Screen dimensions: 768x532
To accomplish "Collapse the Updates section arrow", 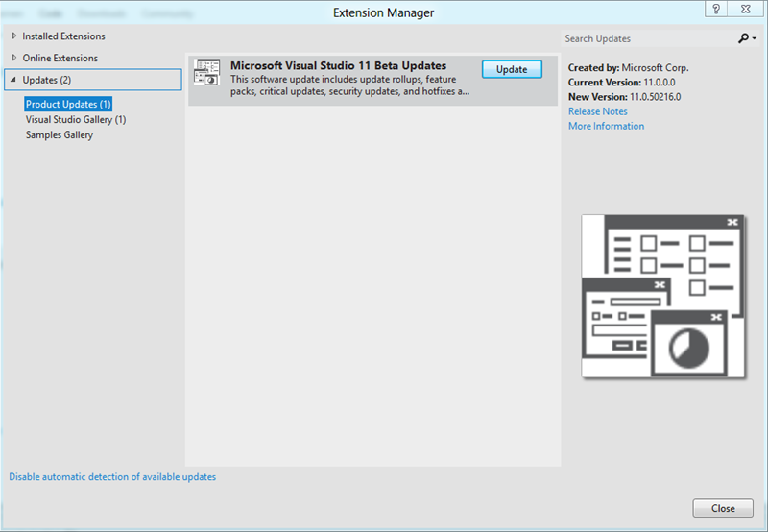I will tap(13, 80).
